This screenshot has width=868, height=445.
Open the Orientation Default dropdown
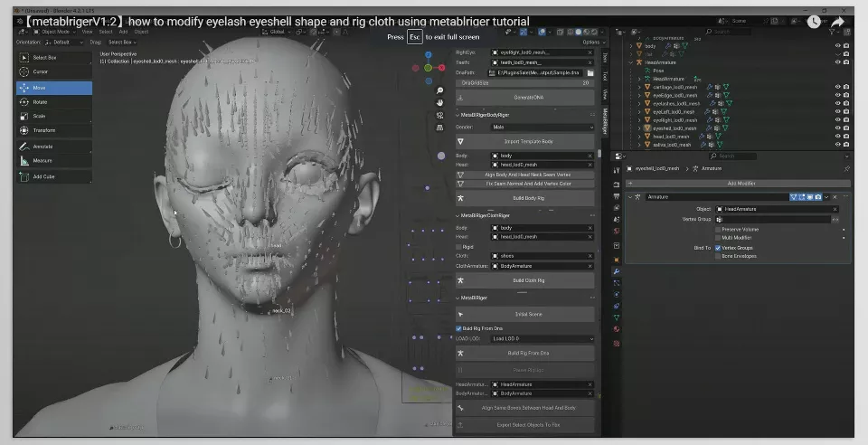point(63,43)
